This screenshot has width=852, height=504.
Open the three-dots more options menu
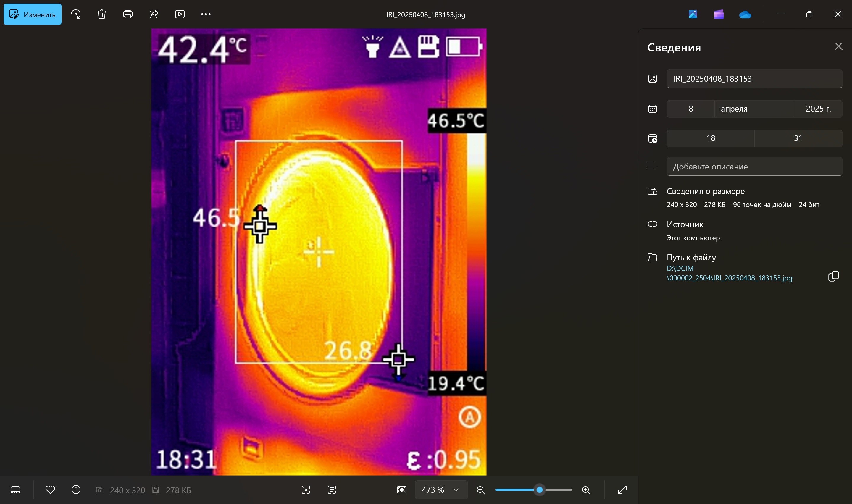206,14
